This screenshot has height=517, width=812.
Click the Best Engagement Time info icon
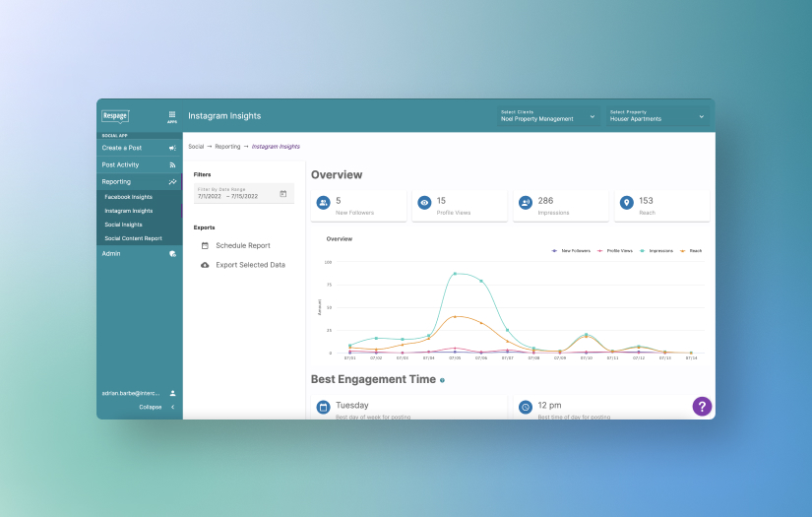coord(442,380)
